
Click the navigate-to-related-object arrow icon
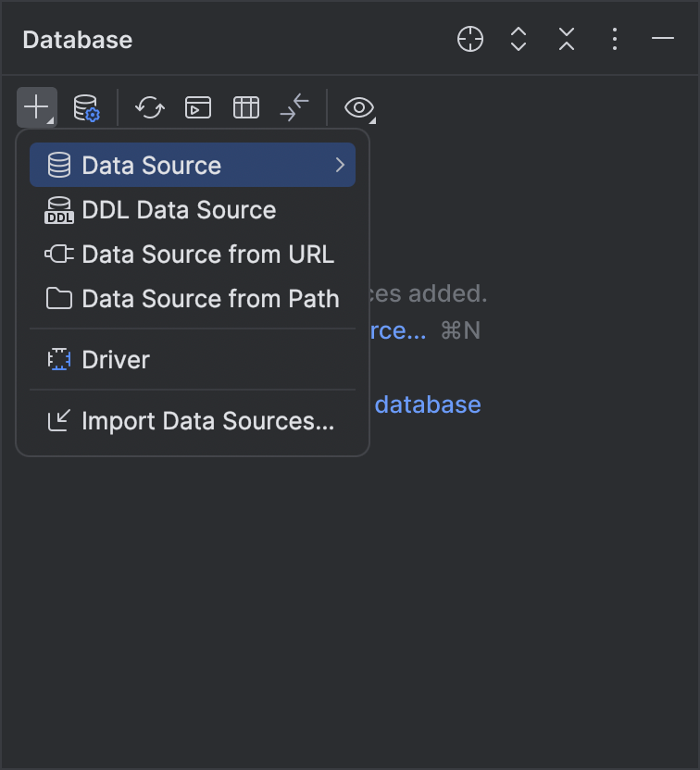pos(294,107)
